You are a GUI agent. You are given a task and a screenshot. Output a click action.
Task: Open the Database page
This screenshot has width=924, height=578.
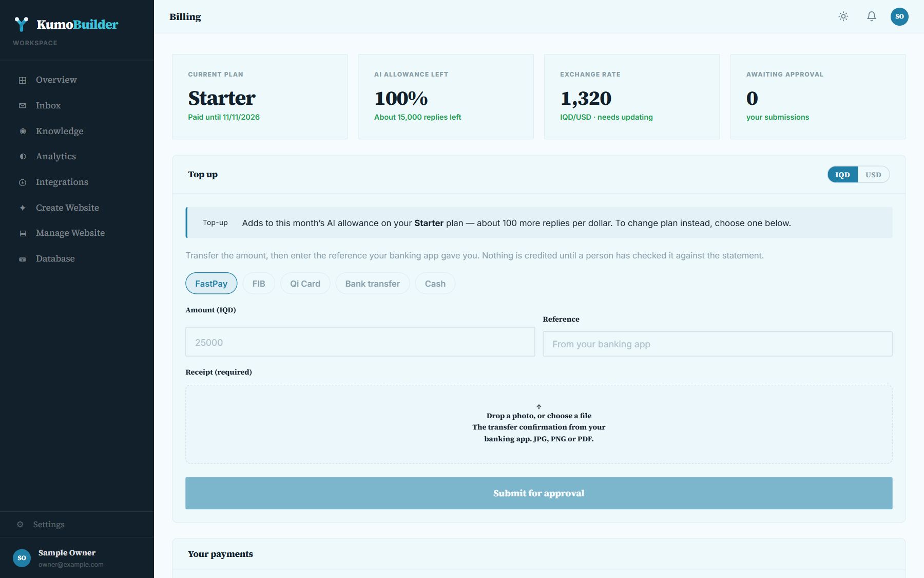pyautogui.click(x=77, y=258)
